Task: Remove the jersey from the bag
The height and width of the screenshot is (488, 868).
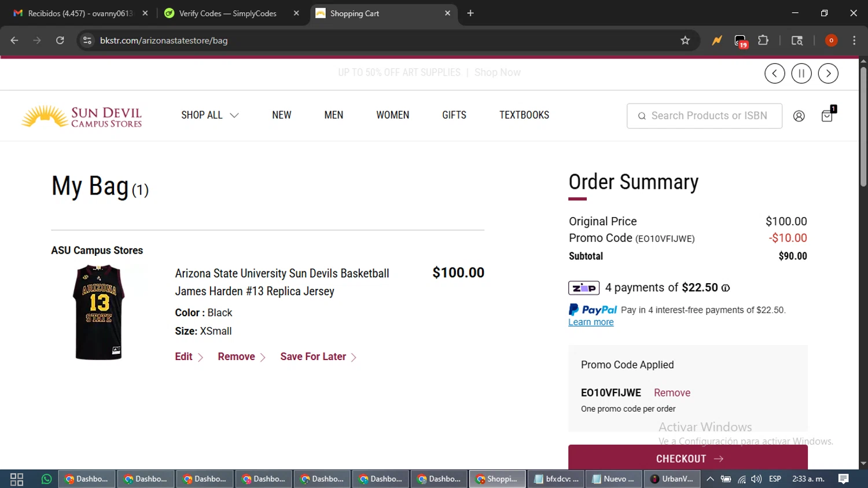Action: tap(241, 357)
